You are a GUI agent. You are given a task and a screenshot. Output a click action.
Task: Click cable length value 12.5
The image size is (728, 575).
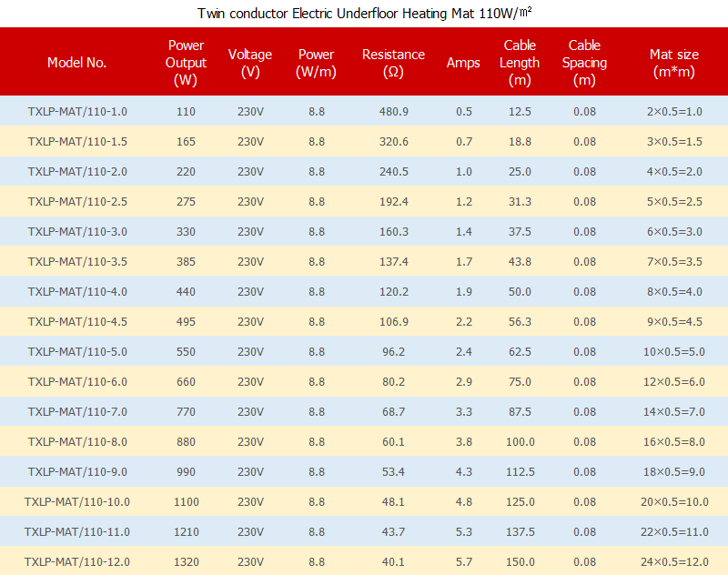[520, 111]
